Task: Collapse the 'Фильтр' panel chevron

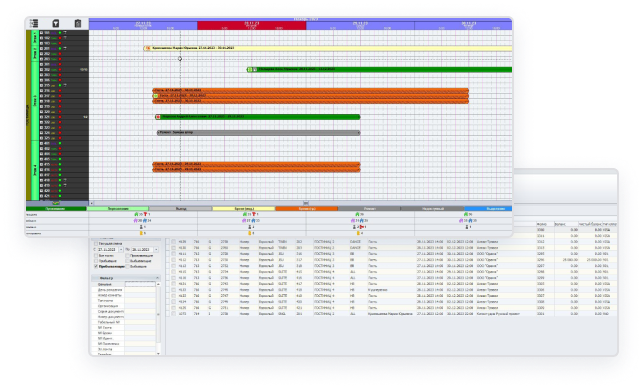Action: click(157, 278)
